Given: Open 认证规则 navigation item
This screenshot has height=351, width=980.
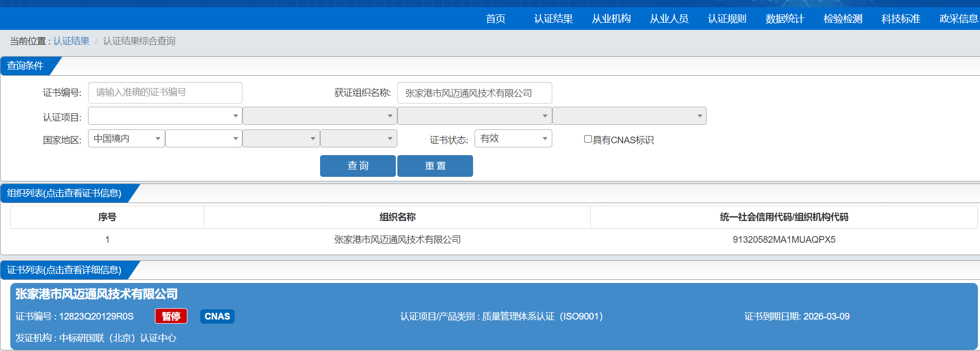Looking at the screenshot, I should pyautogui.click(x=727, y=19).
